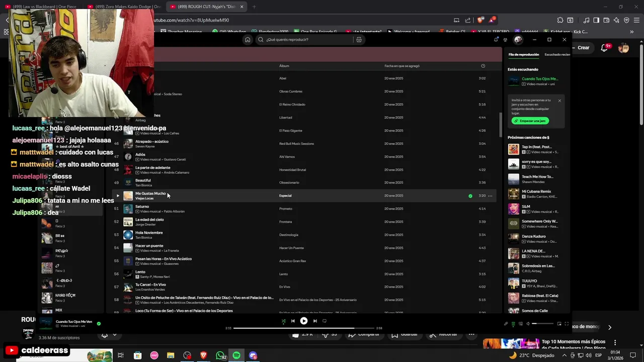Open Spotify profile avatar
Image resolution: width=644 pixels, height=362 pixels.
(x=518, y=40)
